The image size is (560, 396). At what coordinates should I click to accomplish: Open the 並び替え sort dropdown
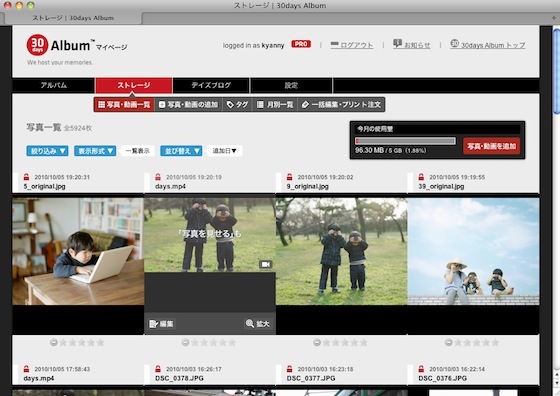pyautogui.click(x=181, y=151)
